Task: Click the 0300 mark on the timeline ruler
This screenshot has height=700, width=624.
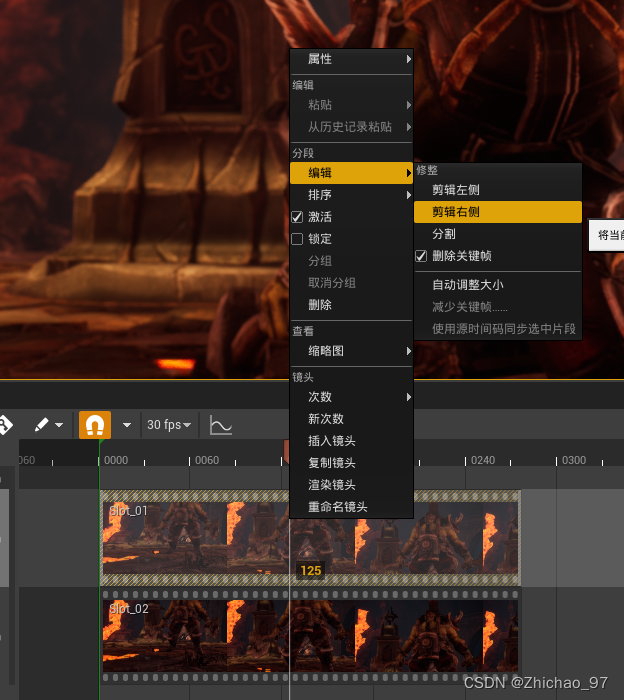Action: click(x=574, y=460)
